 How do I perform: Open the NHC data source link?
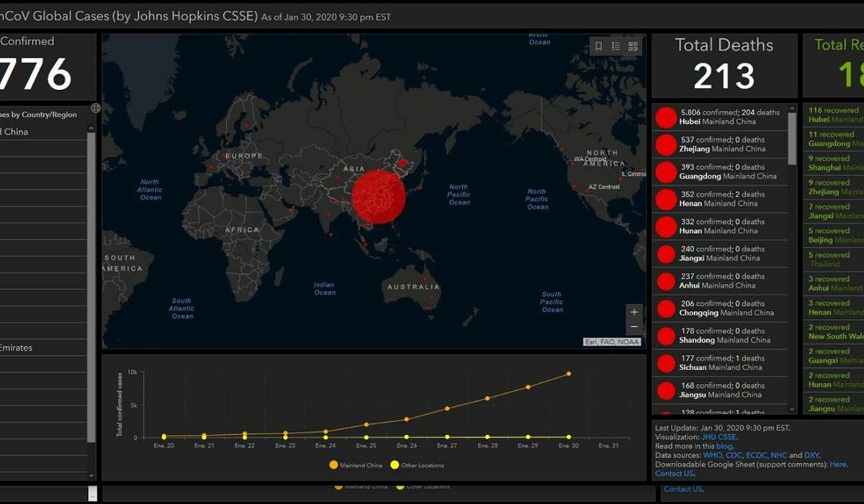point(779,456)
